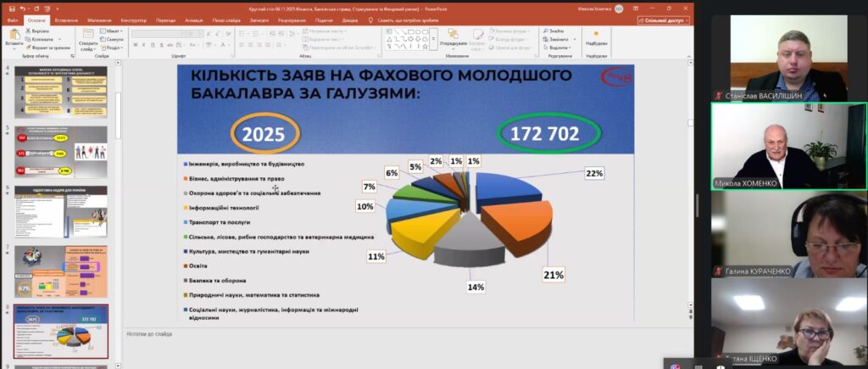Open the Файл (File) menu tab
This screenshot has width=868, height=369.
point(13,20)
